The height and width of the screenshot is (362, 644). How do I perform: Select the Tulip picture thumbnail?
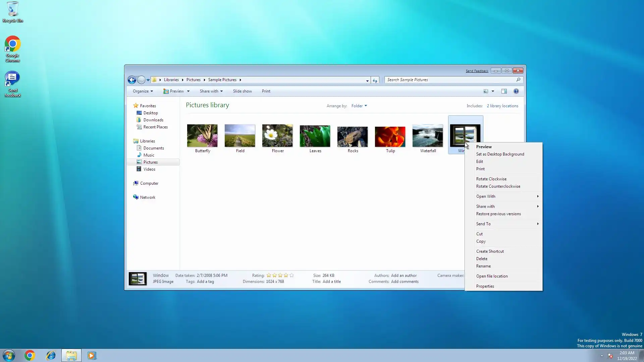coord(390,137)
